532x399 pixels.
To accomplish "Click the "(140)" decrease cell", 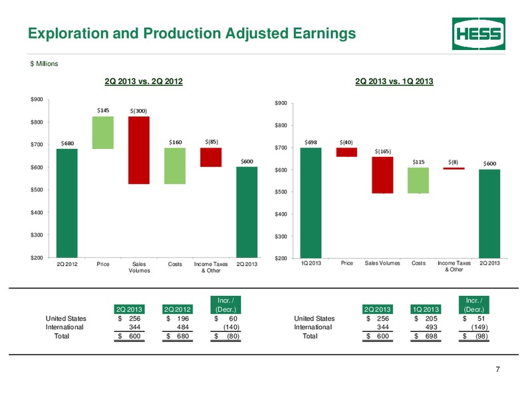I will pyautogui.click(x=231, y=327).
